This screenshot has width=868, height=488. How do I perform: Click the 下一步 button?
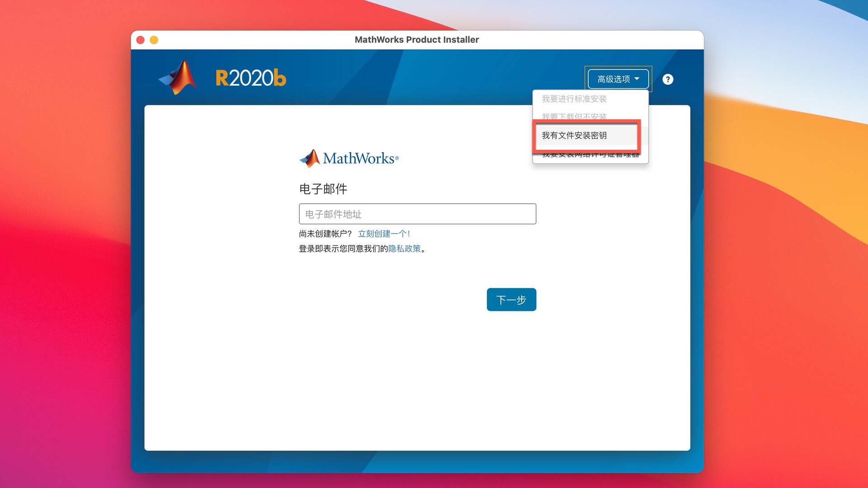[x=511, y=299]
